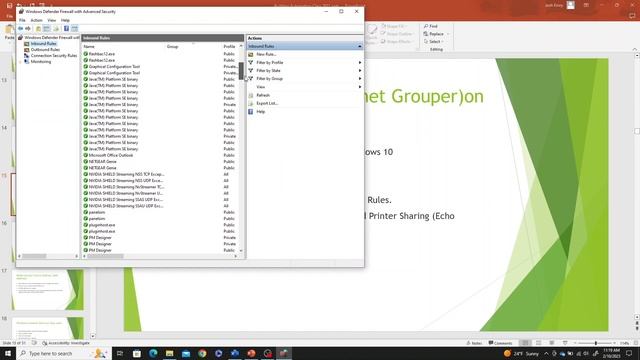Open Microsoft Store from taskbar

point(137,353)
